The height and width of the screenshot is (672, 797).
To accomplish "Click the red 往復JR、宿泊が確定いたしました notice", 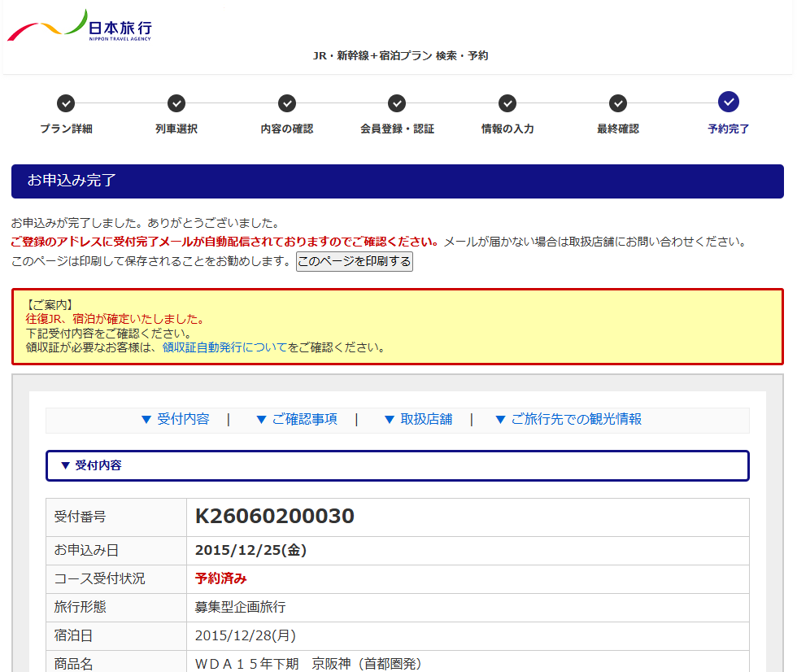I will coord(116,319).
